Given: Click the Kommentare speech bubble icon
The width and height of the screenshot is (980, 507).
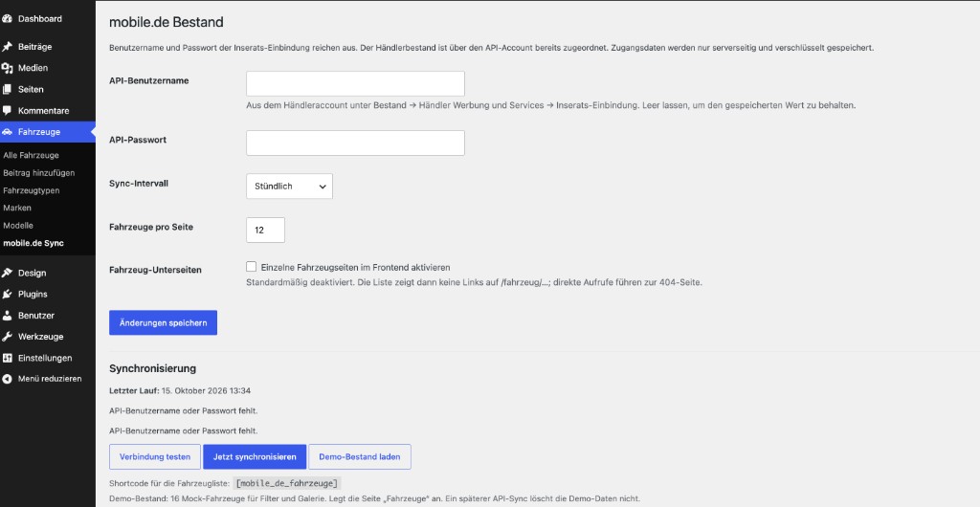Looking at the screenshot, I should 7,111.
